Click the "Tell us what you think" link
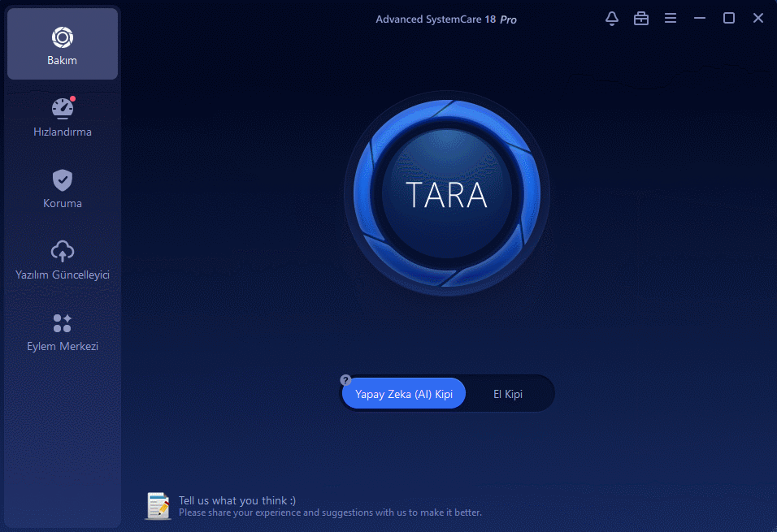 (x=237, y=500)
